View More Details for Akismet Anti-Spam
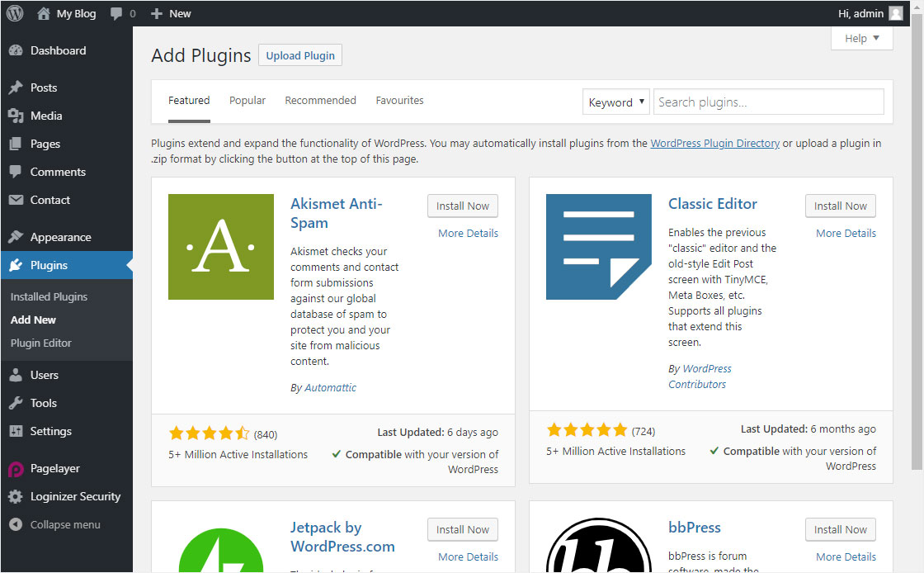The image size is (924, 573). [x=468, y=233]
